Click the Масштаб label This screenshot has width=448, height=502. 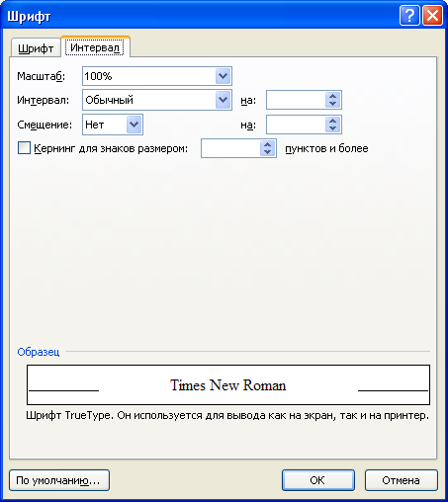(42, 76)
